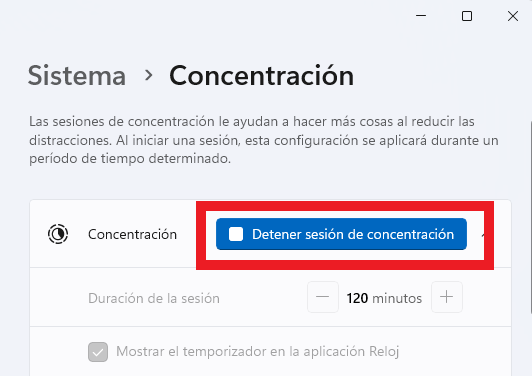Click the breadcrumb chevron after Sistema
The image size is (532, 376).
tap(148, 75)
